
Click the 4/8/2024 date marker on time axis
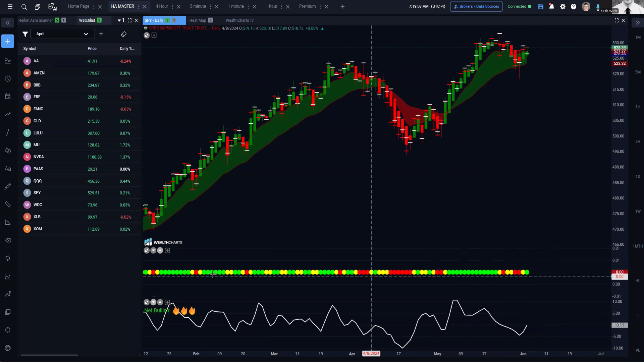(x=371, y=354)
